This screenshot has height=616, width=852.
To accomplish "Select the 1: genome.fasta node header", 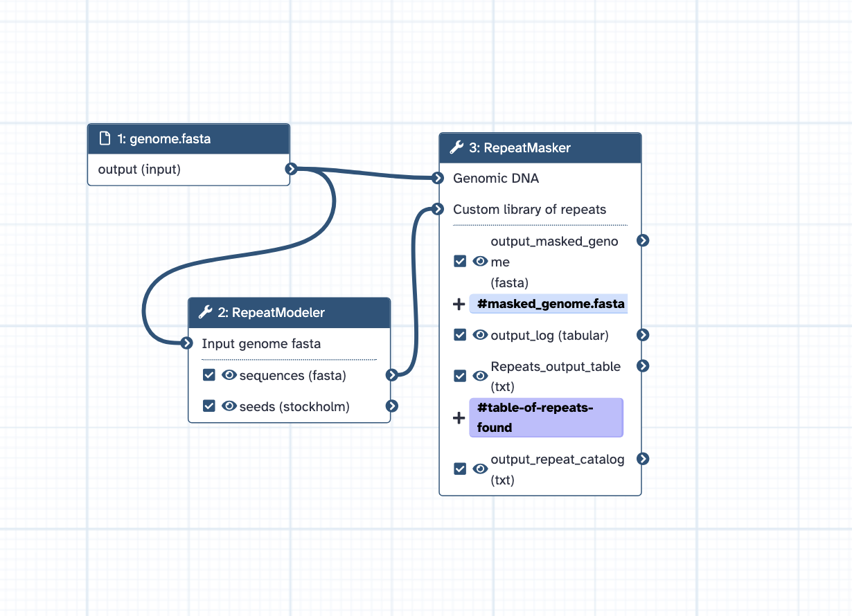I will tap(188, 139).
